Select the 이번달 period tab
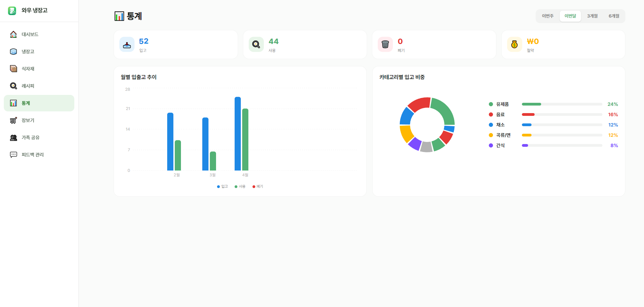The width and height of the screenshot is (644, 307). click(570, 16)
